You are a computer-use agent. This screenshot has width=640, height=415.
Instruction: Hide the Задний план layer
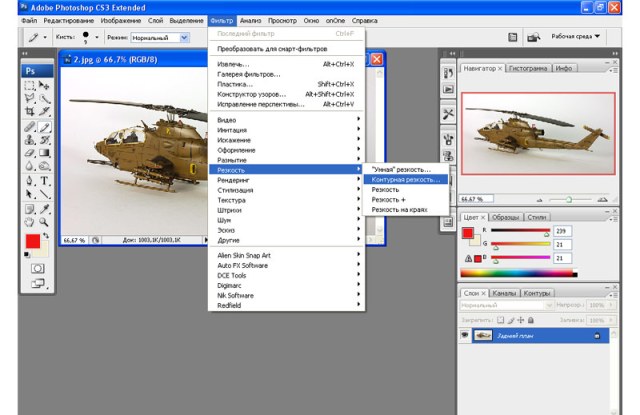pyautogui.click(x=465, y=336)
